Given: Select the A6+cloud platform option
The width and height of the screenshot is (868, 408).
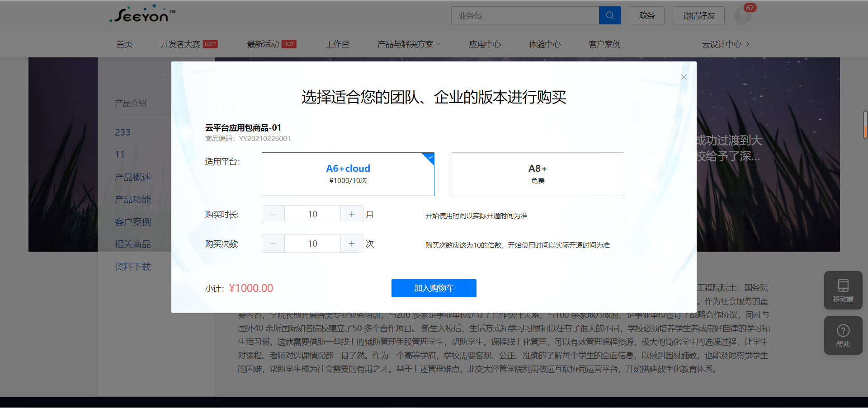Looking at the screenshot, I should [348, 174].
